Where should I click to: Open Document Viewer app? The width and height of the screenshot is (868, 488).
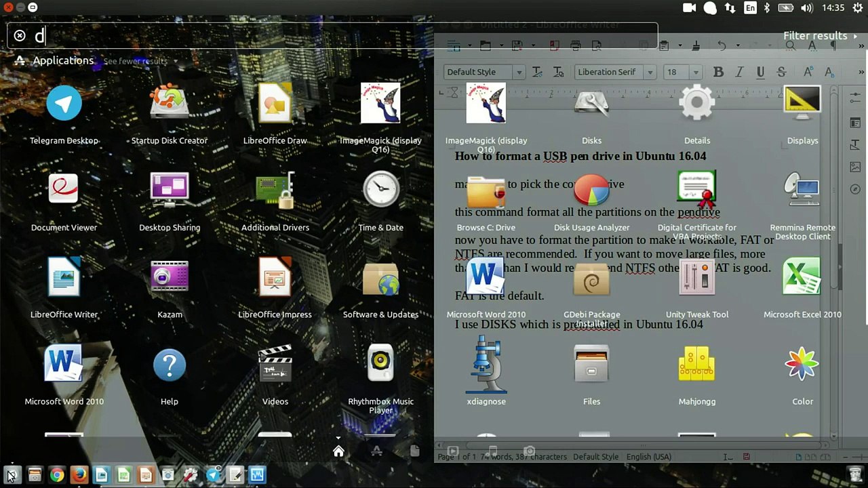point(64,200)
